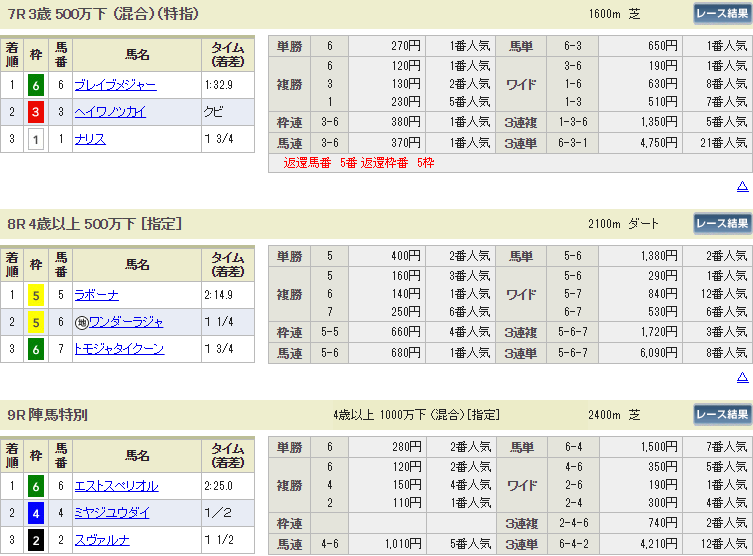Click the 8R 馬単 payout 1,380円
Image resolution: width=753 pixels, height=556 pixels.
coord(659,256)
